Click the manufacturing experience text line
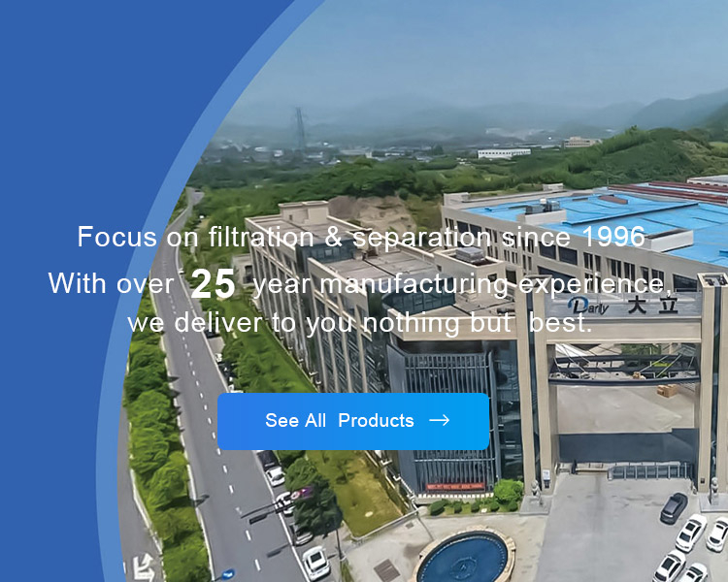Viewport: 728px width, 582px height. point(462,283)
